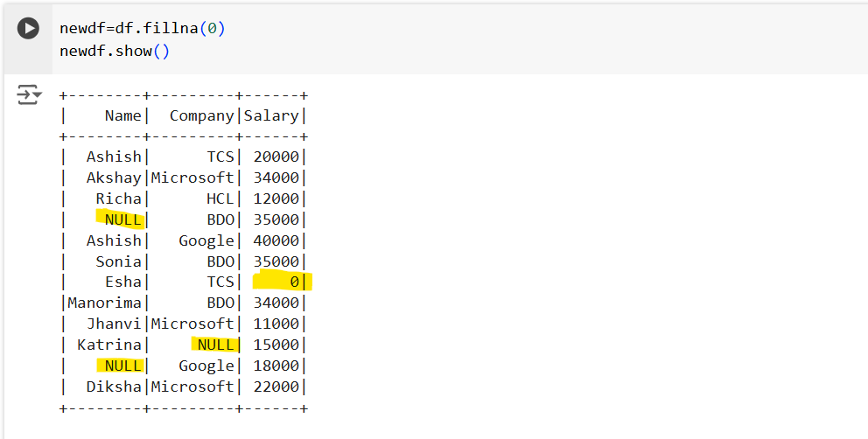Click the HCL company value in Richa's row

click(x=220, y=199)
